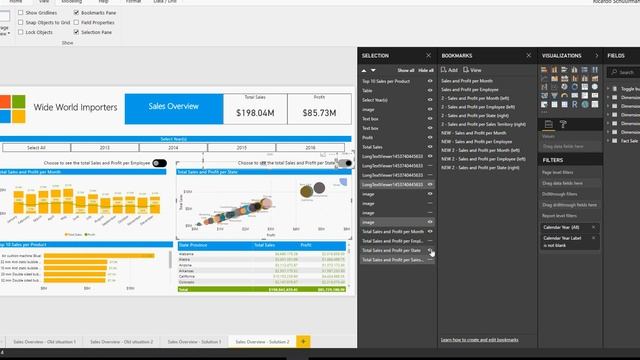Move selected layer down in Selection pane
This screenshot has height=360, width=640.
point(373,71)
